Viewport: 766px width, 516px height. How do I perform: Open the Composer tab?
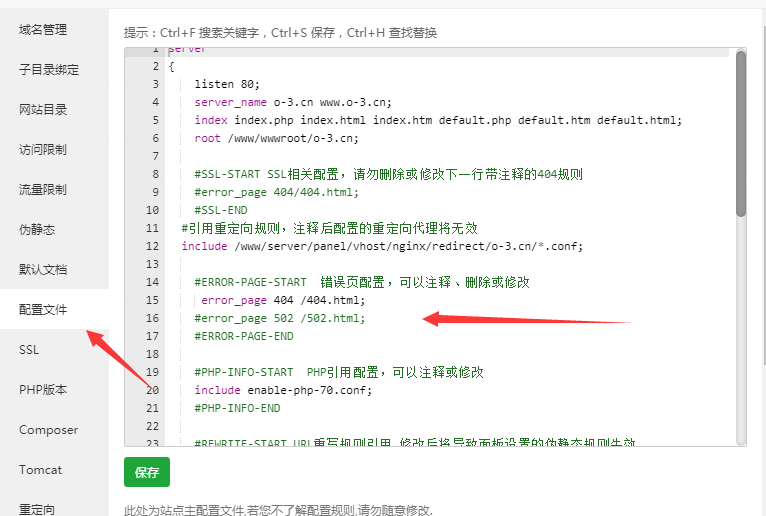coord(48,430)
